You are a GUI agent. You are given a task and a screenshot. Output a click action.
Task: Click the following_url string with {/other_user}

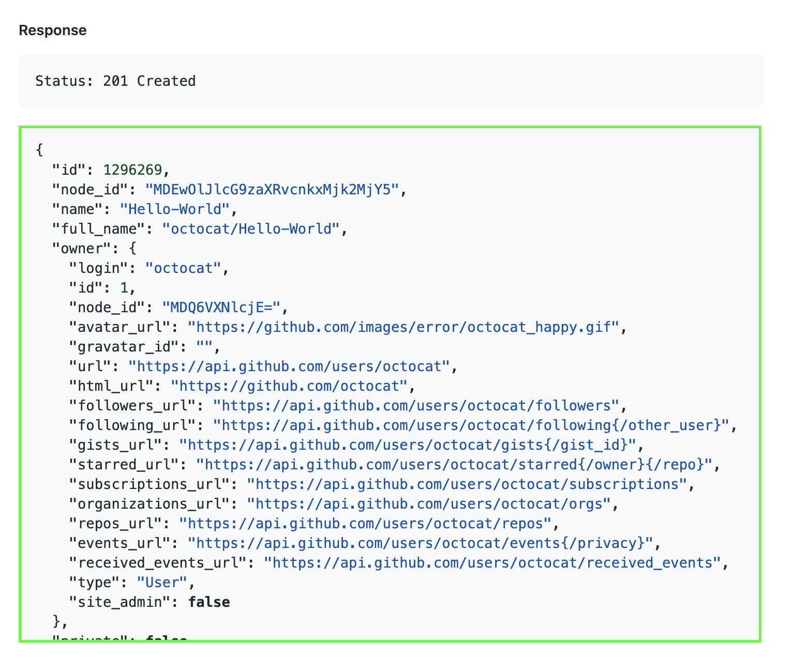click(x=471, y=425)
